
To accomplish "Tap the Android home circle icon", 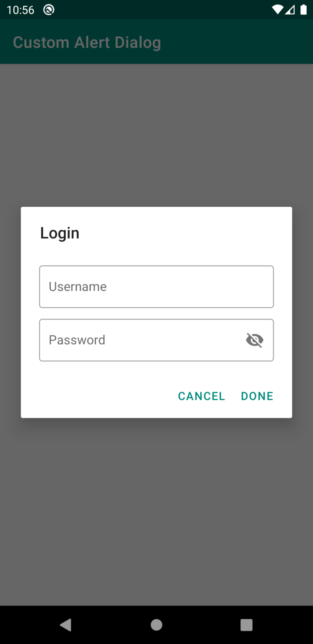I will tap(156, 625).
